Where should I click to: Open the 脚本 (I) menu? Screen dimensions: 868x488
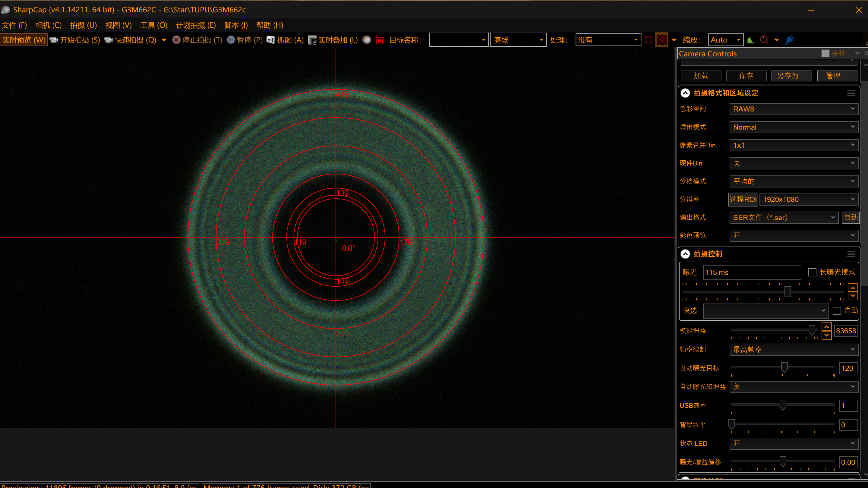(236, 25)
